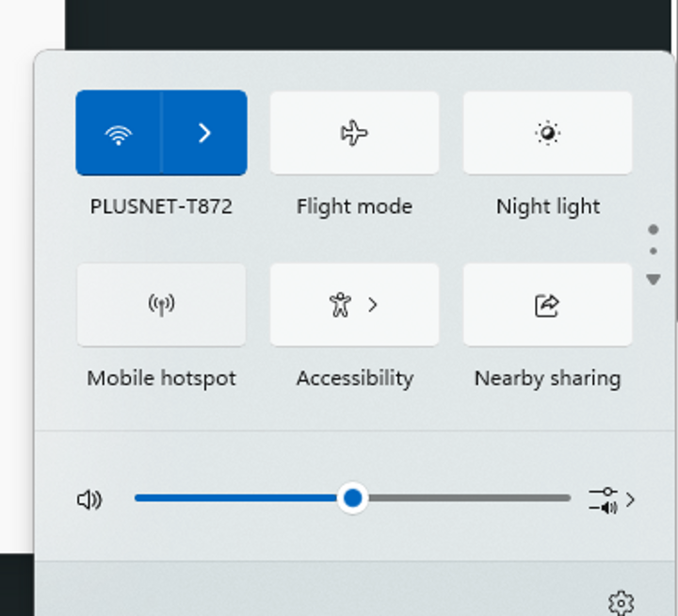The height and width of the screenshot is (616, 678).
Task: Toggle Wi-Fi off using the Wi-Fi icon
Action: tap(118, 133)
